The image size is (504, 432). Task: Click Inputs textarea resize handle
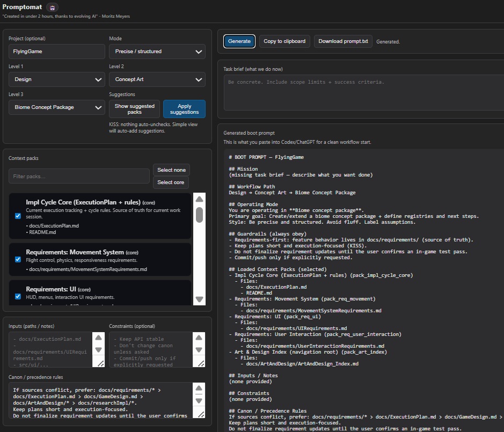(100, 363)
